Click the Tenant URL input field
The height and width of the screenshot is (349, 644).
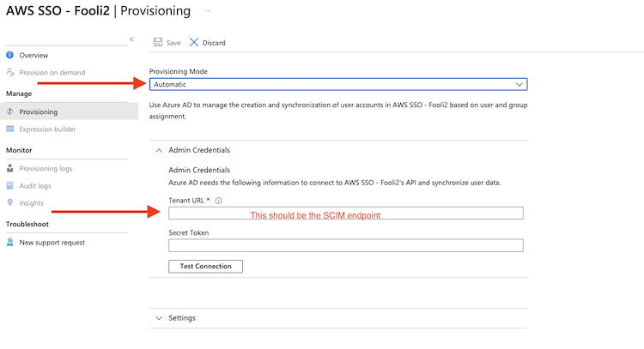346,213
